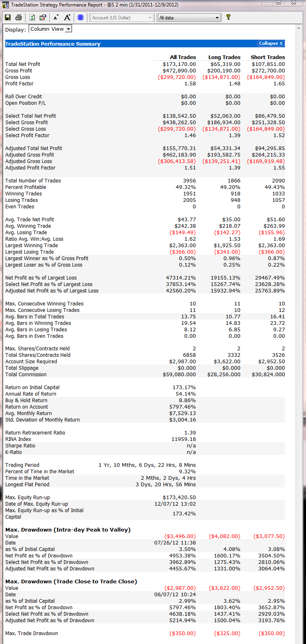
Task: Expand the Display Column View dropdown
Action: click(x=68, y=29)
